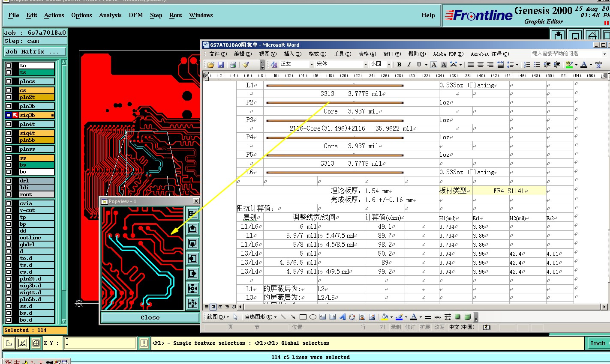Screen dimensions: 610x364
Task: Open the line spacing dropdown arrow
Action: pos(517,65)
